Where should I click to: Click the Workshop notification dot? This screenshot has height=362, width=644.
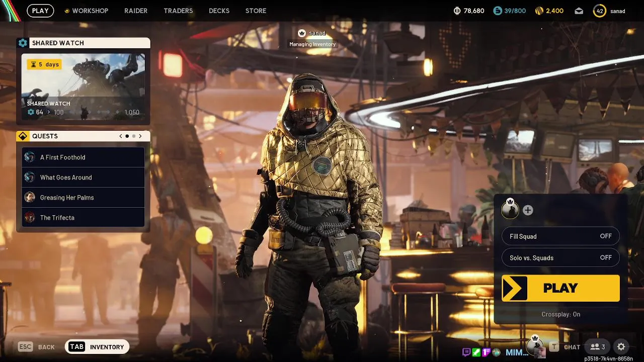click(67, 11)
